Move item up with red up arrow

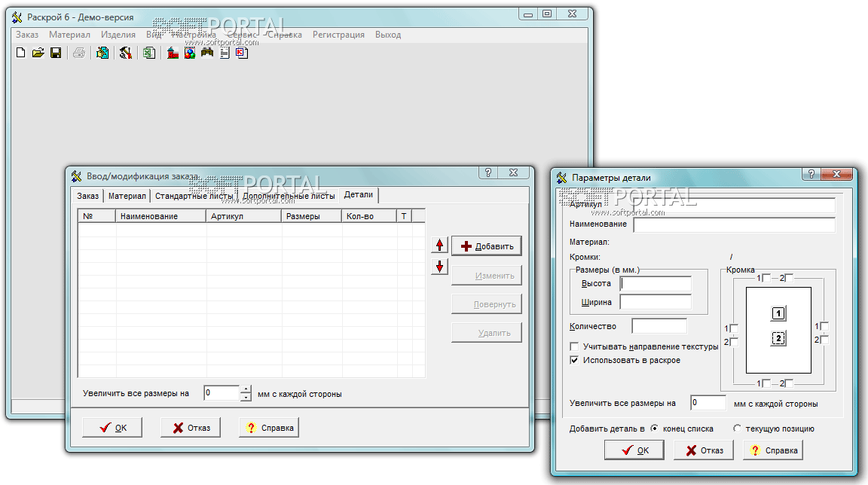pyautogui.click(x=439, y=245)
